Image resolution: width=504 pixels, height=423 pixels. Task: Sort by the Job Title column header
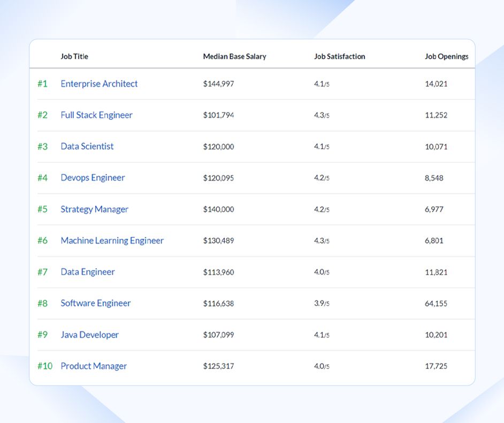[74, 56]
